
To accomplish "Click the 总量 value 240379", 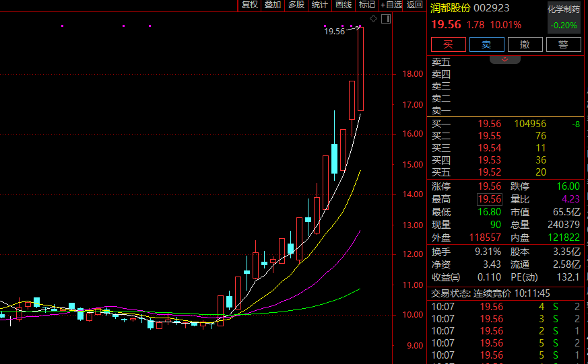I will point(564,225).
